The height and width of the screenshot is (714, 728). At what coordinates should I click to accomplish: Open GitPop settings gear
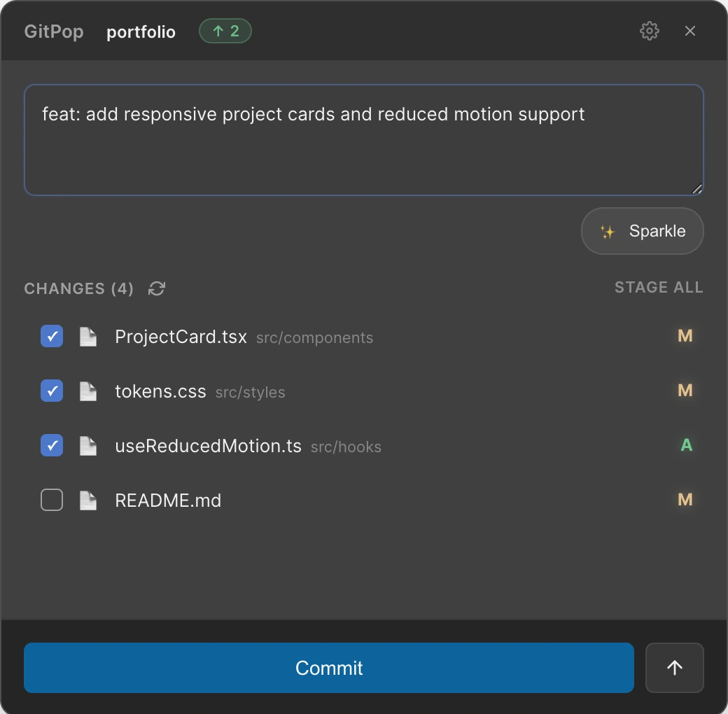pyautogui.click(x=649, y=31)
